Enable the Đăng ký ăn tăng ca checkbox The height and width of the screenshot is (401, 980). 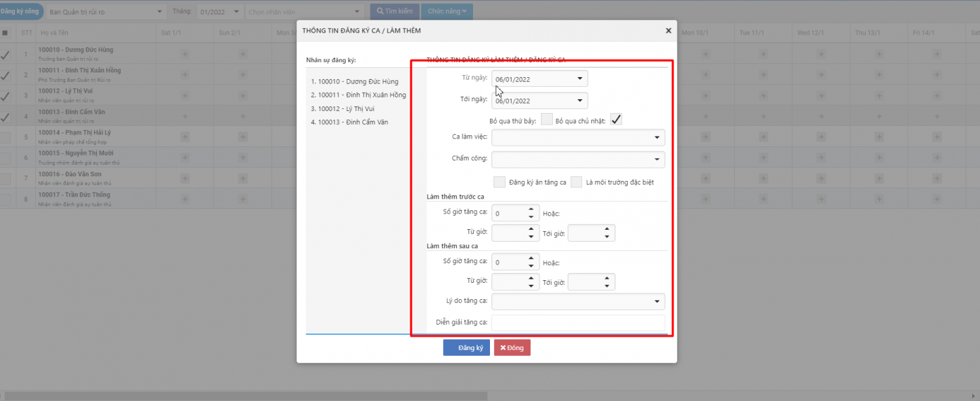[x=500, y=182]
